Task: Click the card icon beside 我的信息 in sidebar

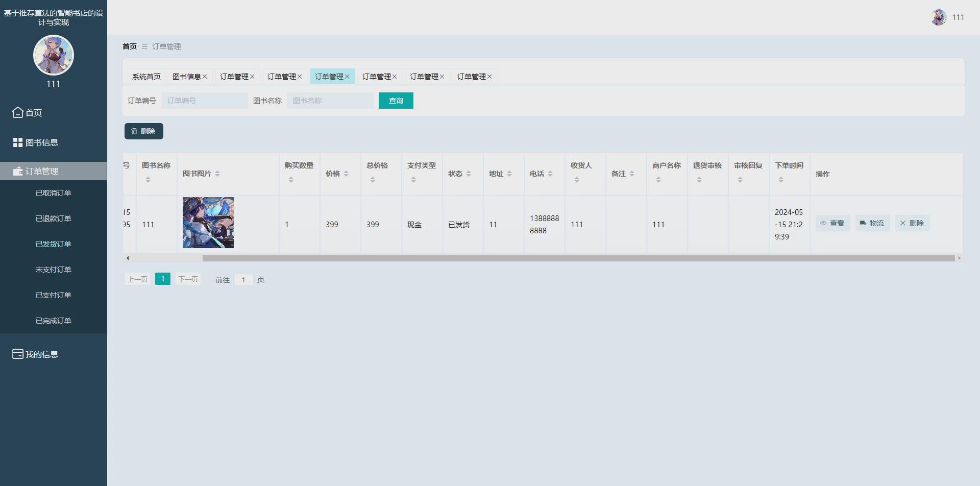Action: tap(18, 354)
